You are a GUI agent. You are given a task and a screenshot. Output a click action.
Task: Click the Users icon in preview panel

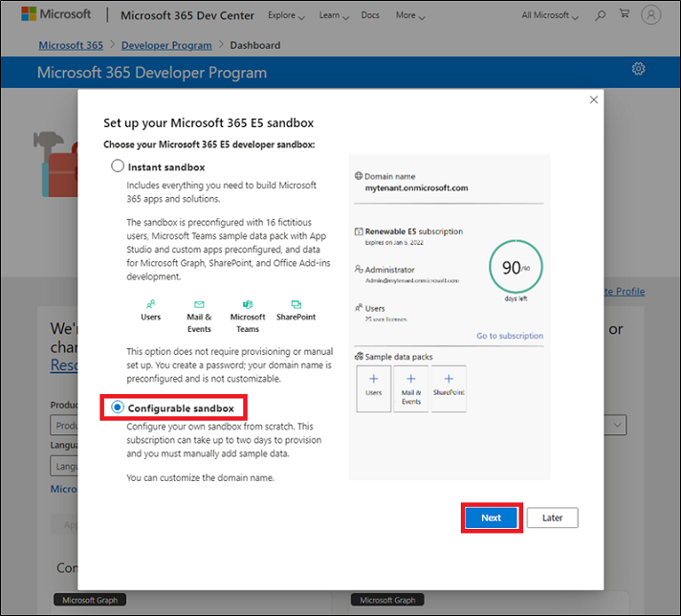pyautogui.click(x=359, y=308)
